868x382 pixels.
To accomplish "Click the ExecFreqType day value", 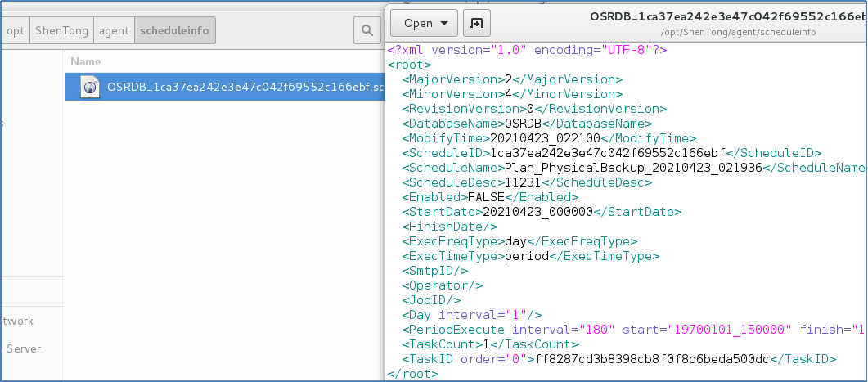I will tap(515, 241).
